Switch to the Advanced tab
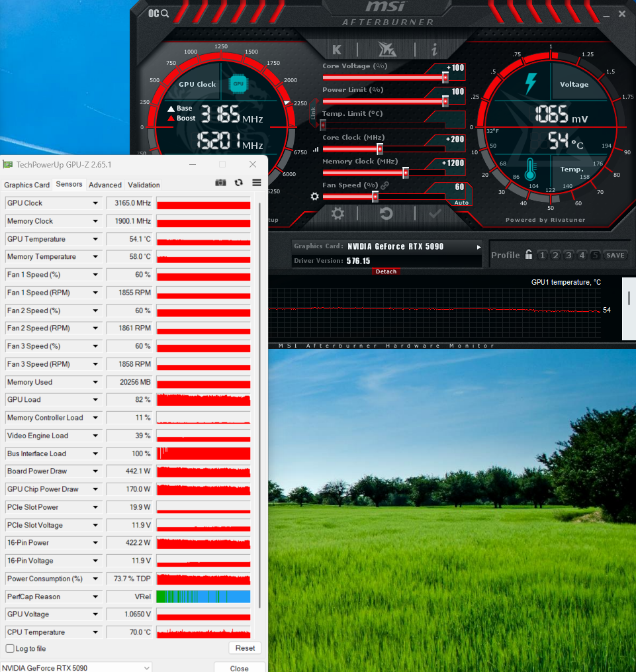Viewport: 636px width, 672px height. point(105,185)
